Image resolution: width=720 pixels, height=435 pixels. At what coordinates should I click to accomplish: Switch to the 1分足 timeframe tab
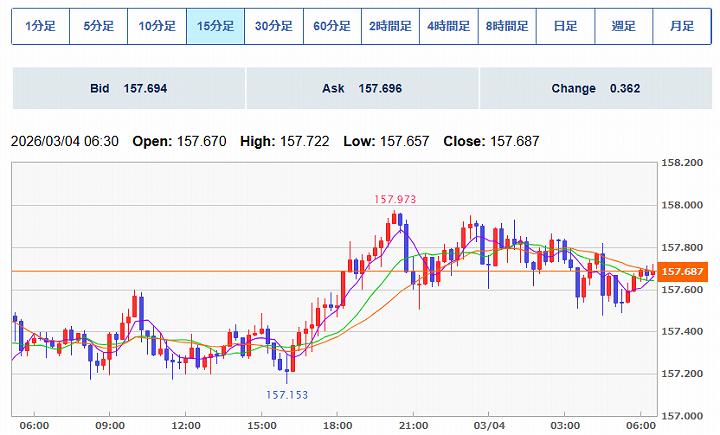click(x=40, y=26)
